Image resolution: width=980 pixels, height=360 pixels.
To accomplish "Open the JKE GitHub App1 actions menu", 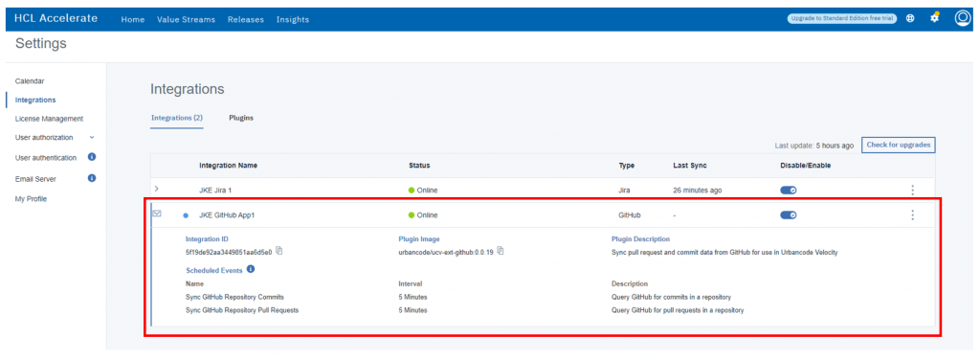I will pyautogui.click(x=912, y=215).
